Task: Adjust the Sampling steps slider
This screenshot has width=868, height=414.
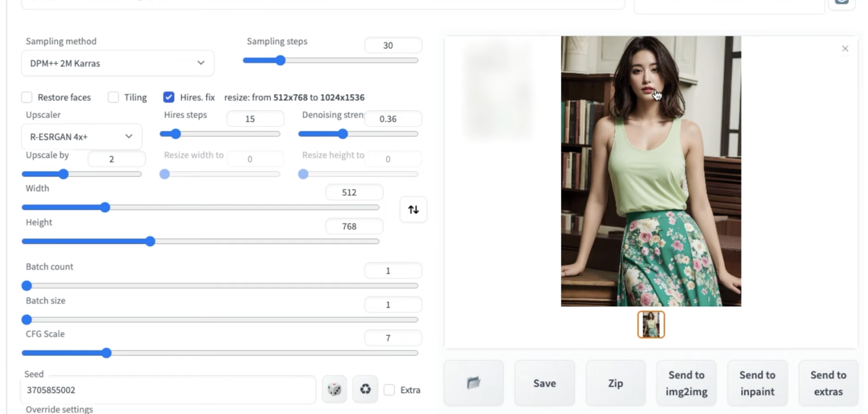Action: (x=331, y=60)
